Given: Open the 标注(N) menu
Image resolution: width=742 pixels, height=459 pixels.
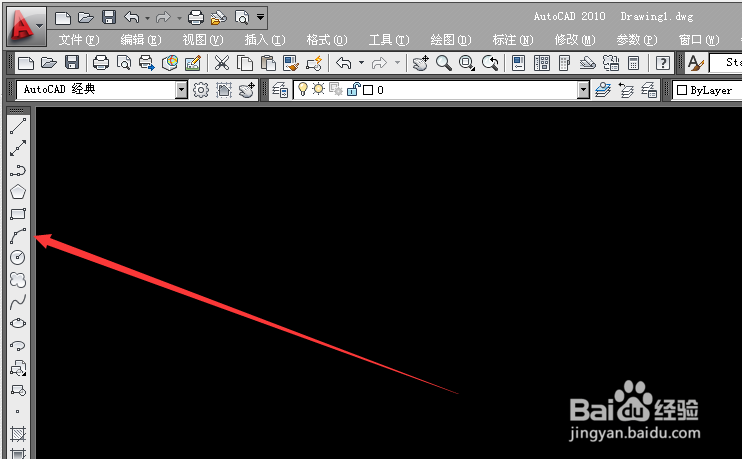Looking at the screenshot, I should (512, 40).
